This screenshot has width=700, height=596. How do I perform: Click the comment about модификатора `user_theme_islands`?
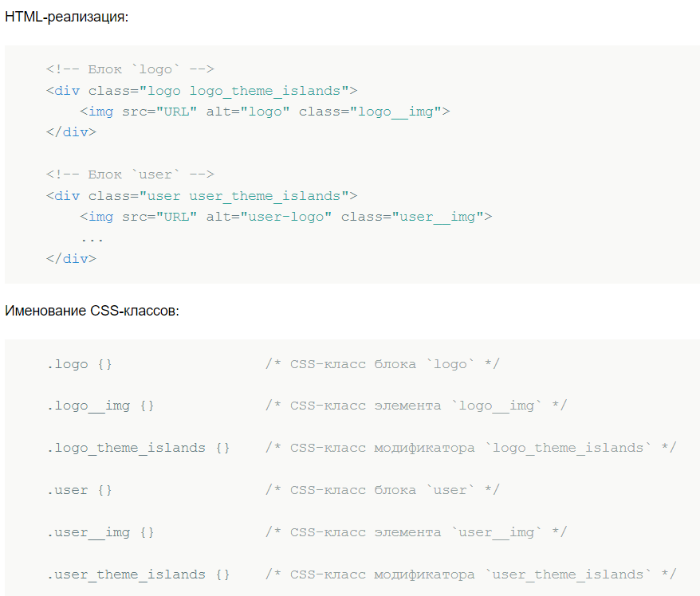[470, 574]
